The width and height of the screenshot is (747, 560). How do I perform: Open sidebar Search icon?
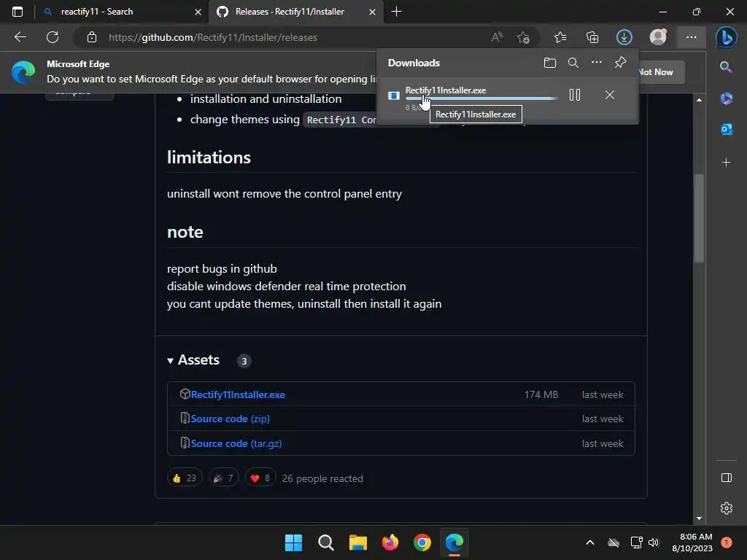click(726, 67)
